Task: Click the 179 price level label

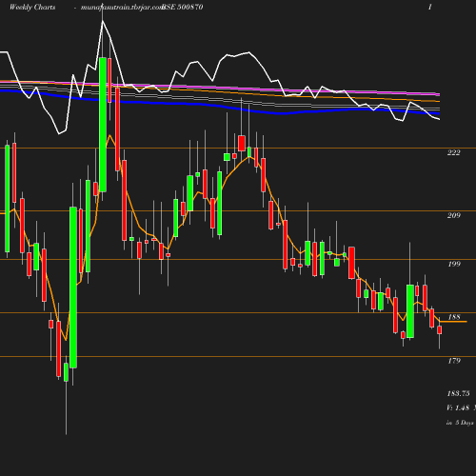Action: click(x=454, y=361)
